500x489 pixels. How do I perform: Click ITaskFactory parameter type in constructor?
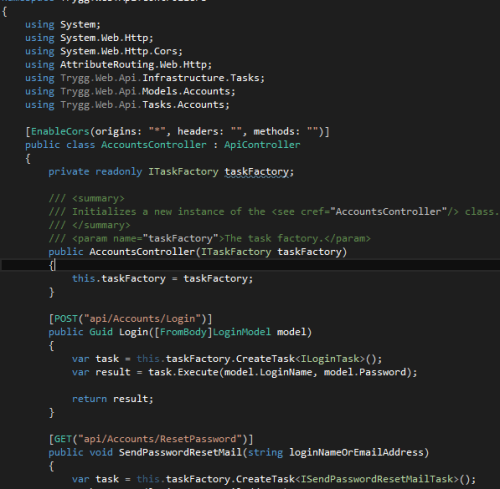(236, 252)
